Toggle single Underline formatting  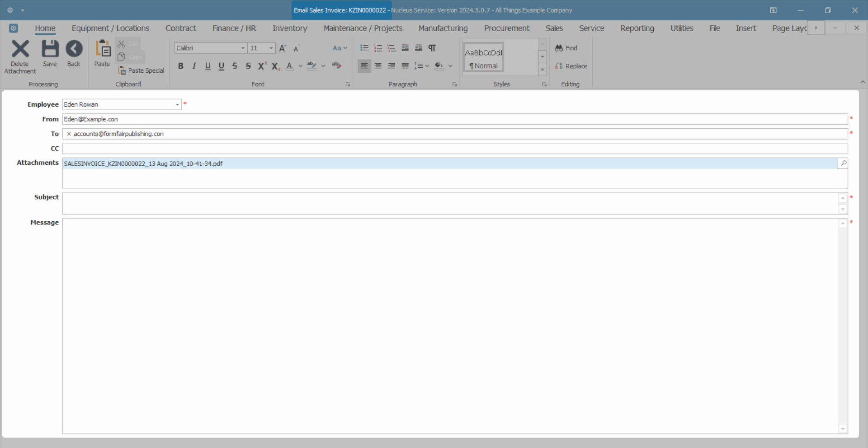click(x=208, y=66)
